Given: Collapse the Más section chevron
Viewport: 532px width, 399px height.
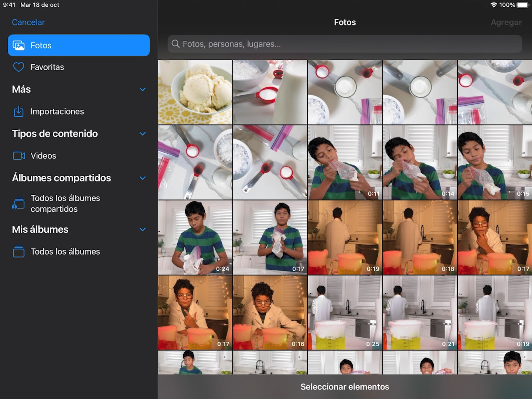Looking at the screenshot, I should click(x=143, y=89).
